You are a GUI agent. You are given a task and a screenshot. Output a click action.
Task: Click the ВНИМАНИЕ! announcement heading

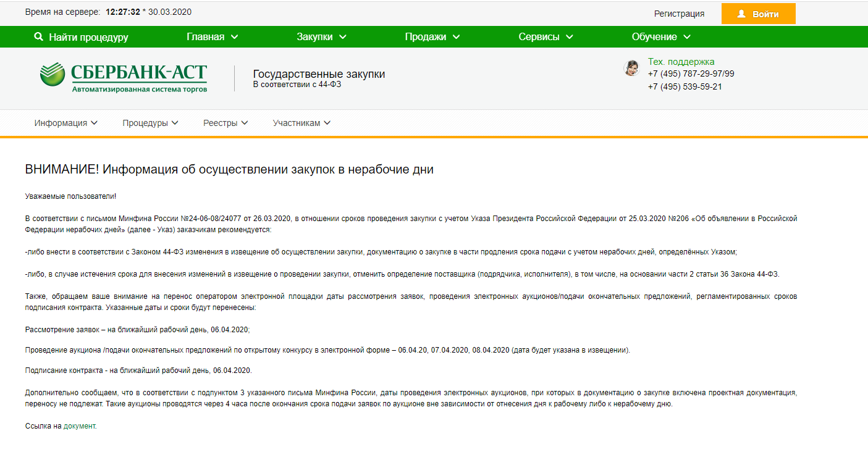coord(229,170)
